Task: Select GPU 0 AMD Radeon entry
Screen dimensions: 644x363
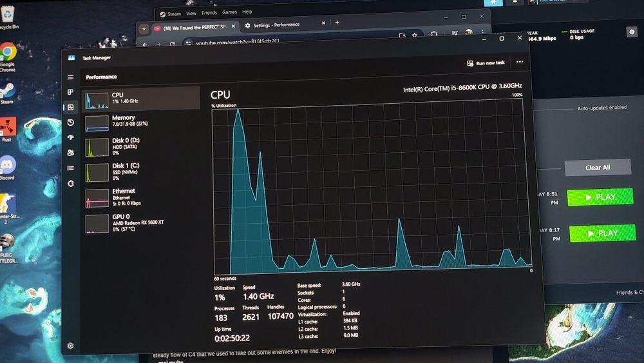Action: 141,222
